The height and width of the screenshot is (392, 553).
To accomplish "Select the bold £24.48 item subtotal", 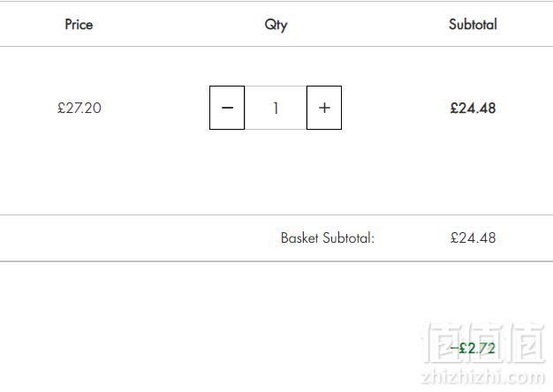I will (473, 108).
